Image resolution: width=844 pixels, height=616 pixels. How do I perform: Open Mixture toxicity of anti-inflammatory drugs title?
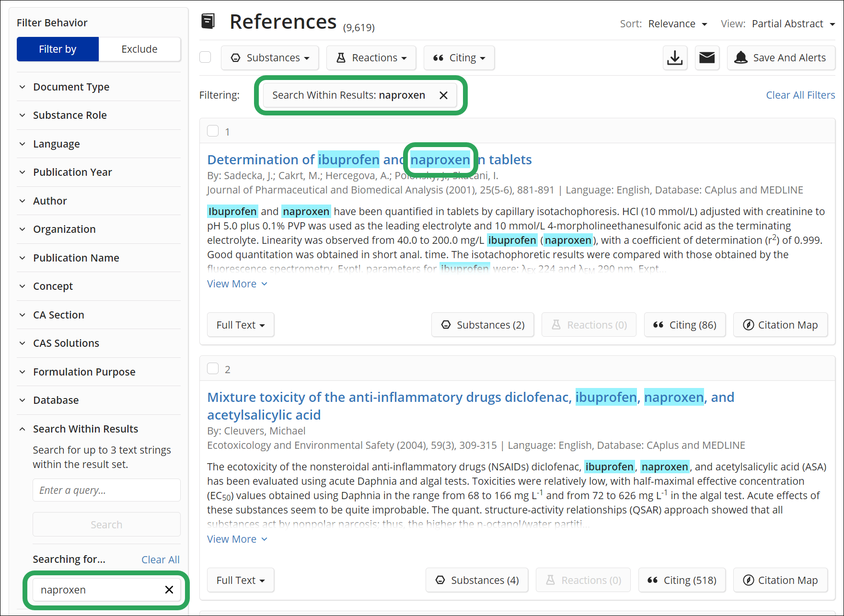[471, 406]
